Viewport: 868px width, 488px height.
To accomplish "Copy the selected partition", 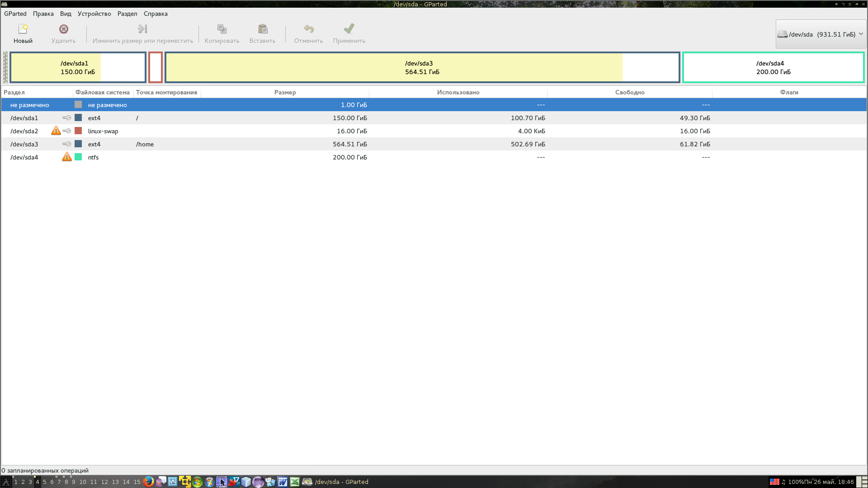I will (221, 33).
